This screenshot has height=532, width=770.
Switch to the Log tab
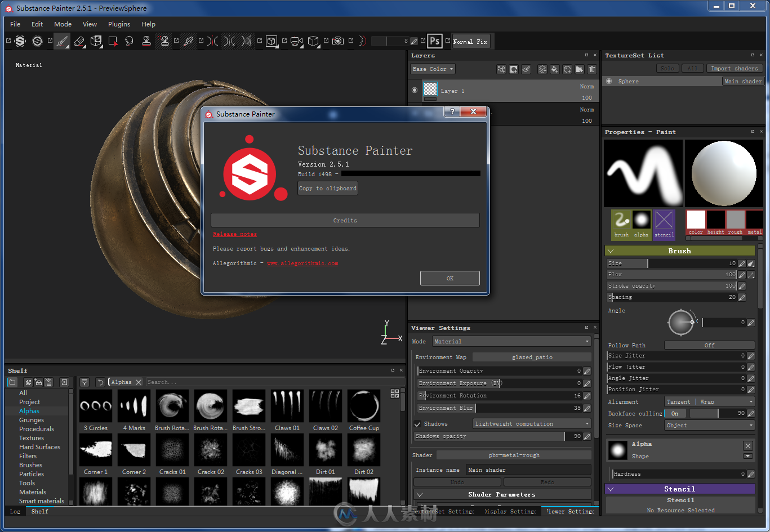point(15,511)
